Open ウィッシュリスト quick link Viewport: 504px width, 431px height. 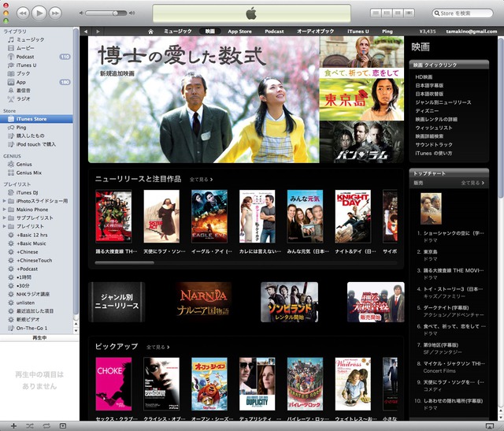pyautogui.click(x=434, y=128)
